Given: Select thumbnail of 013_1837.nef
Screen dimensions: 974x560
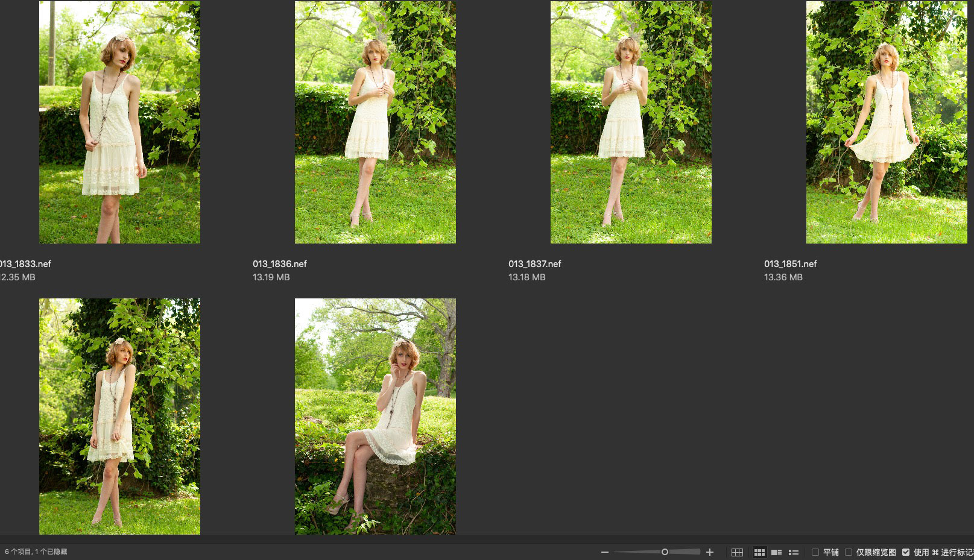Looking at the screenshot, I should tap(631, 122).
